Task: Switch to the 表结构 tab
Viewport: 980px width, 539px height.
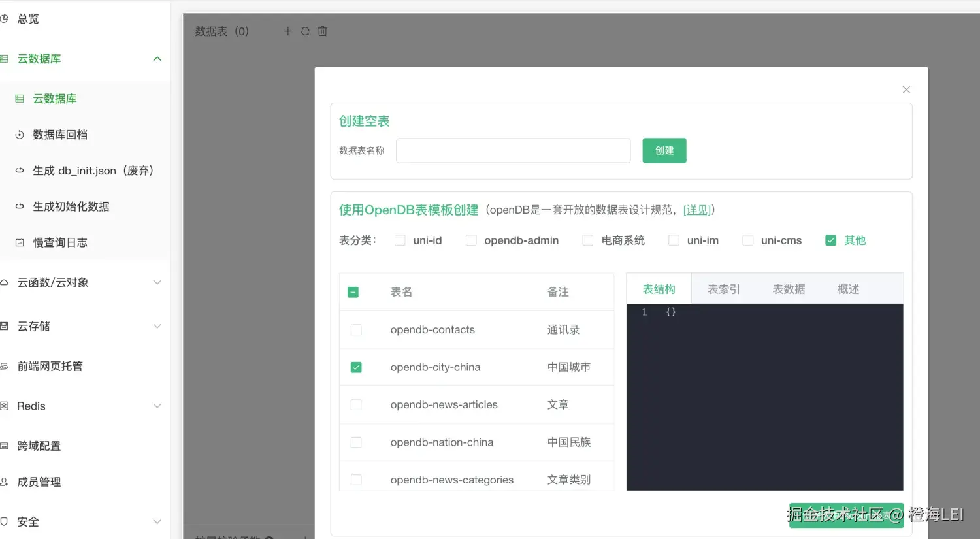Action: pyautogui.click(x=659, y=289)
